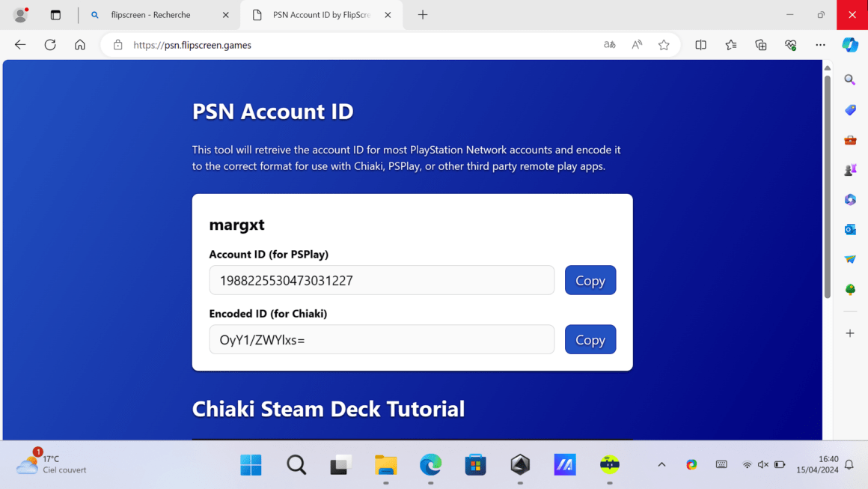This screenshot has height=489, width=868.
Task: Add this page to favorites
Action: pyautogui.click(x=664, y=45)
